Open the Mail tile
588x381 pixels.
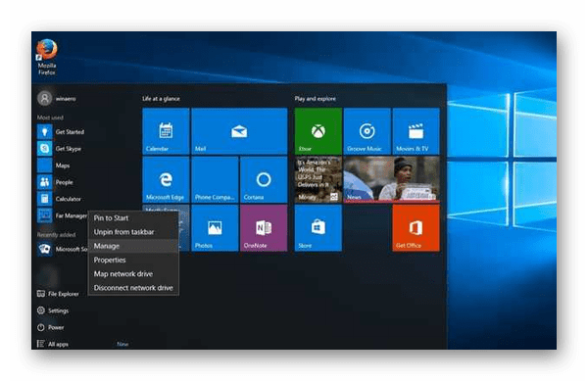239,131
